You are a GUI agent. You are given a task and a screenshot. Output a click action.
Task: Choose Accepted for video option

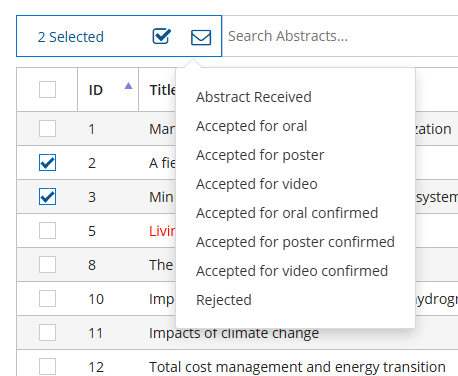click(257, 184)
